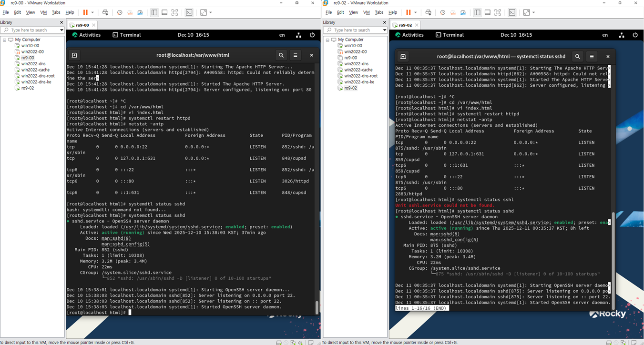The width and height of the screenshot is (644, 345).
Task: Open input language 'en' menu in ro9-00 guest
Action: [x=282, y=35]
